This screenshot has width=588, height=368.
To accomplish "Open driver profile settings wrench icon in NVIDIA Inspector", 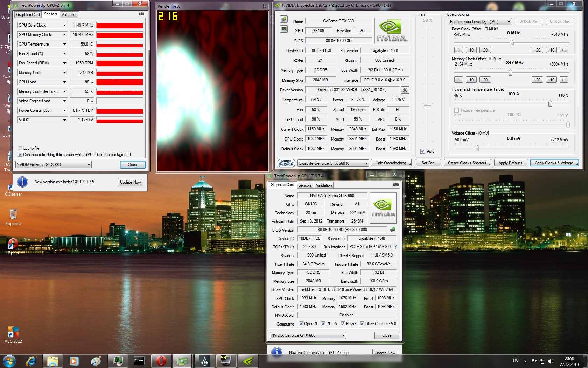I will 405,90.
